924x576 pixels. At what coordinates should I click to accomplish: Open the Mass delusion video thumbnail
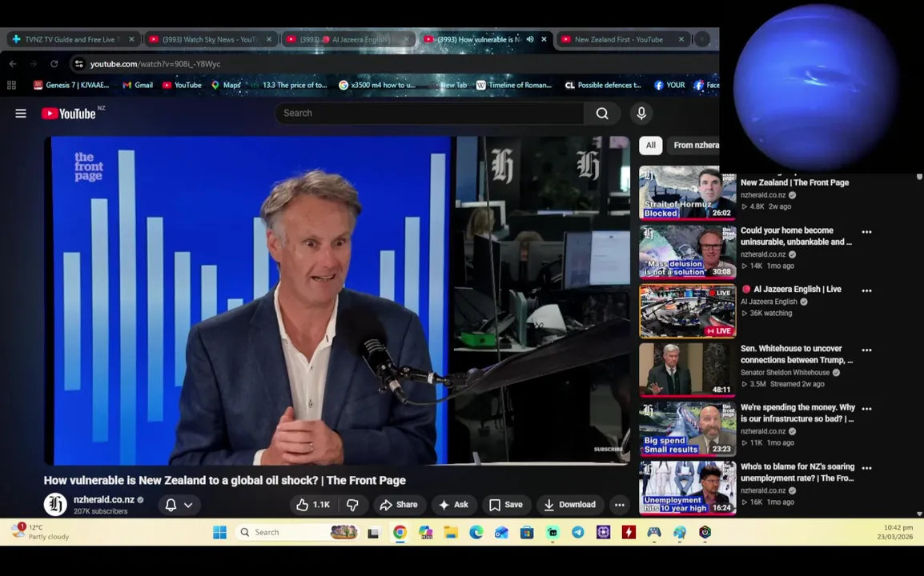click(x=688, y=251)
